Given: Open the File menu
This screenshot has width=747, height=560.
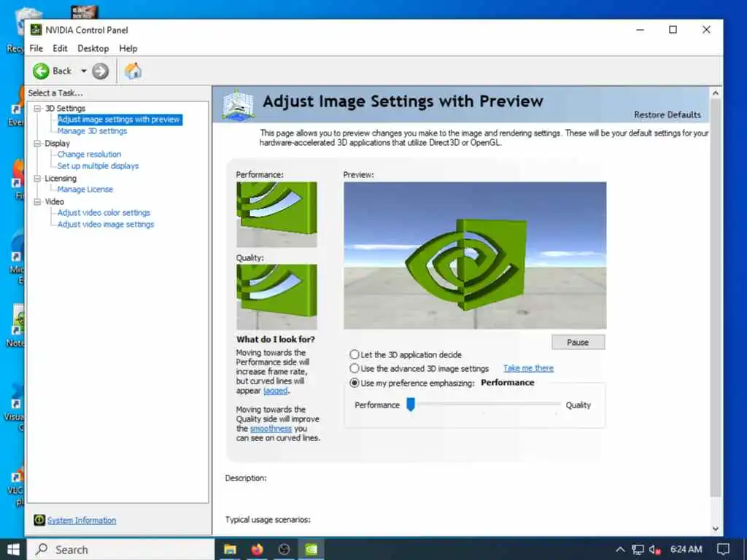Looking at the screenshot, I should point(36,48).
